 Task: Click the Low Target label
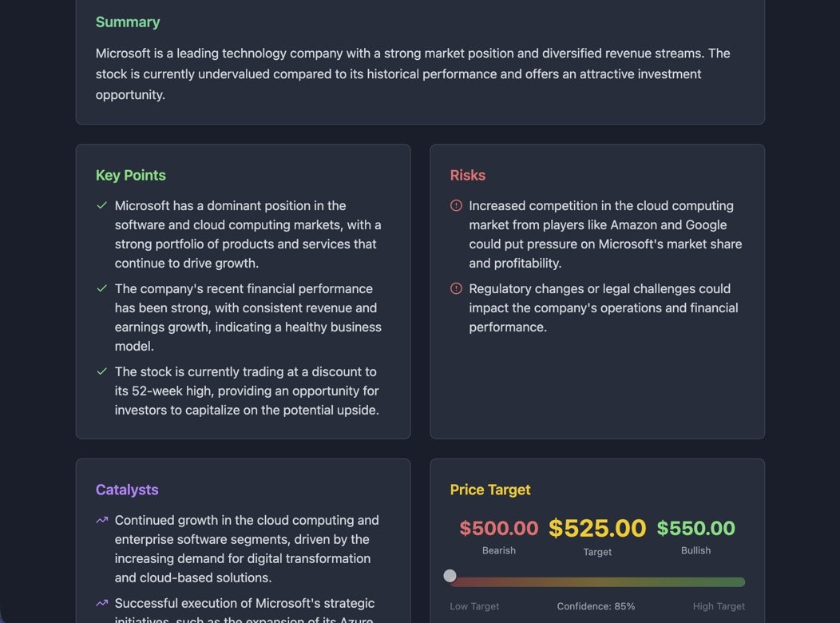point(474,606)
